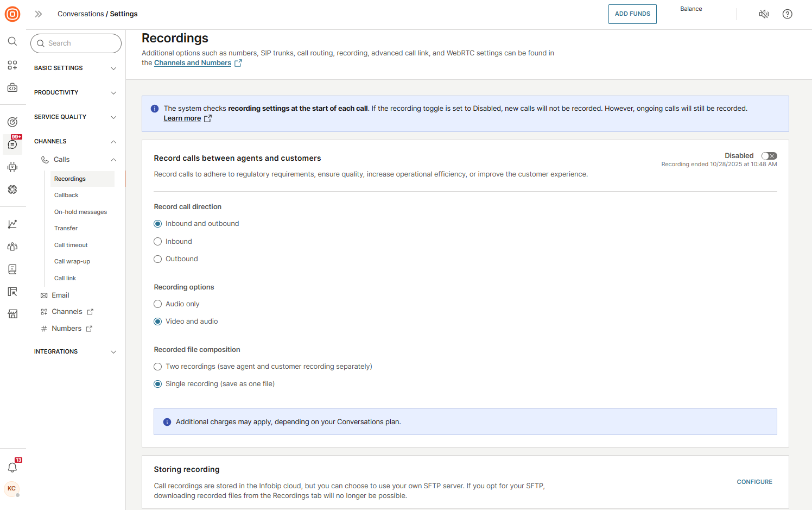
Task: Click the Infobip logo icon
Action: 12,14
